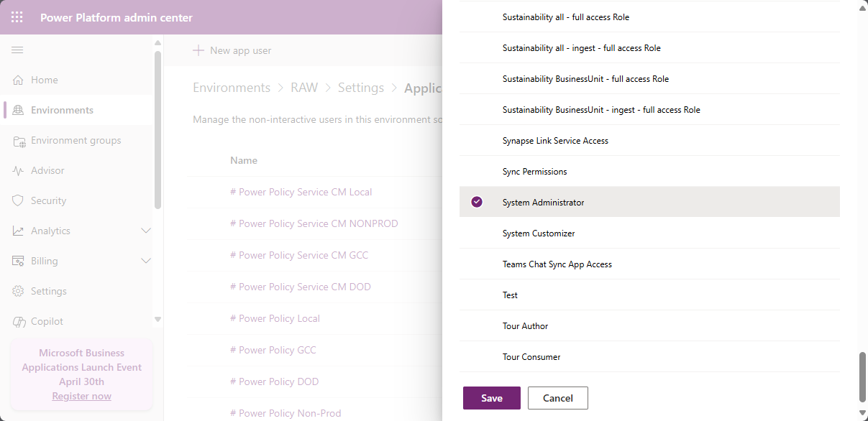Open the app launcher waffle icon
Viewport: 868px width, 421px height.
pyautogui.click(x=17, y=17)
